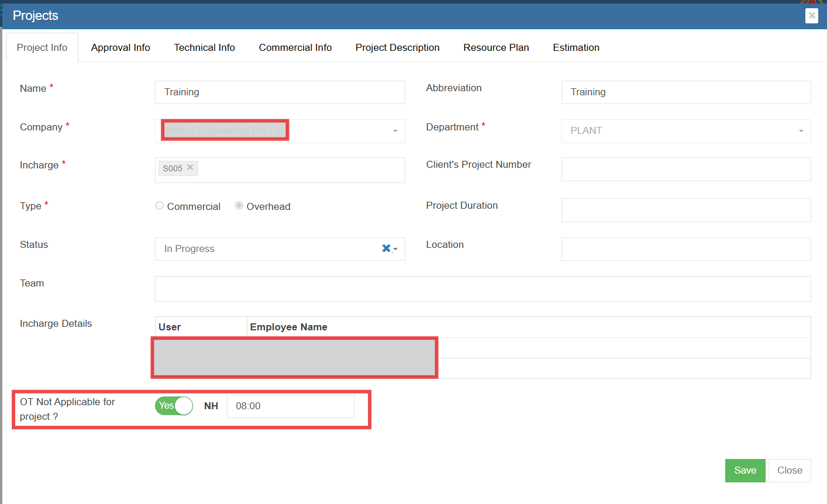The image size is (827, 504).
Task: Close the Projects dialog with X icon
Action: pyautogui.click(x=811, y=16)
